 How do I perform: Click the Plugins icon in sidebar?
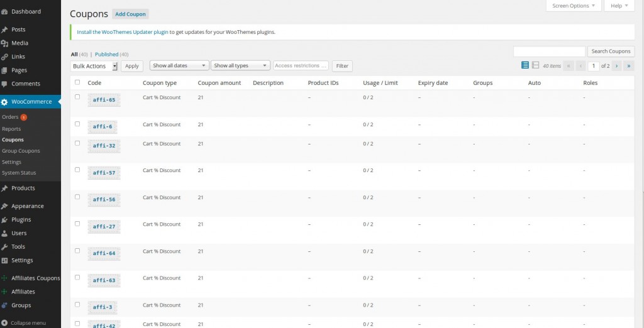pos(5,220)
